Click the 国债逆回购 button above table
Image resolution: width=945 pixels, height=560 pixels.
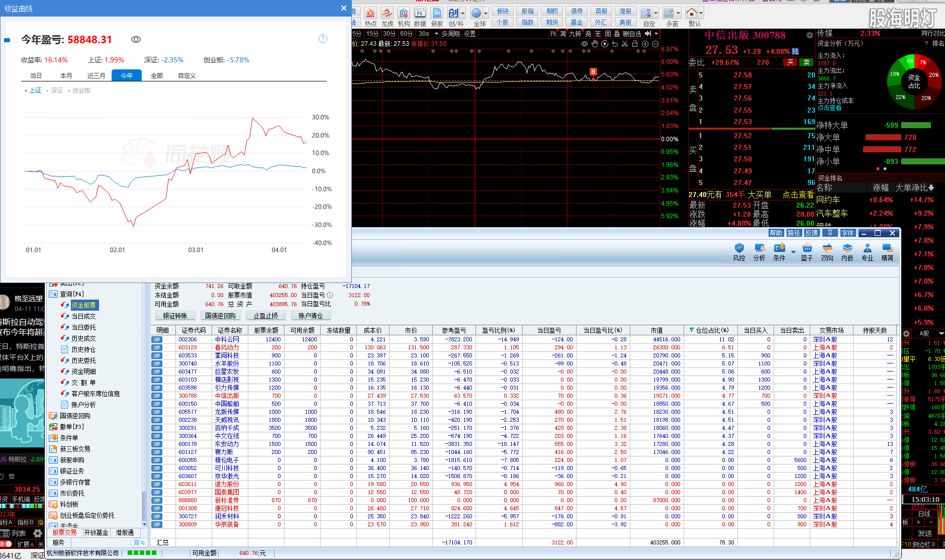click(x=220, y=316)
